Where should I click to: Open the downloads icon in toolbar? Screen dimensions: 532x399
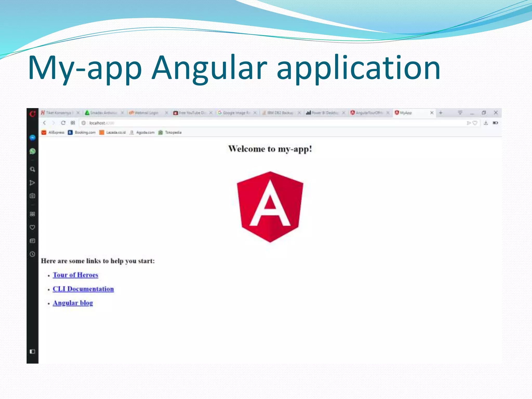pyautogui.click(x=486, y=123)
